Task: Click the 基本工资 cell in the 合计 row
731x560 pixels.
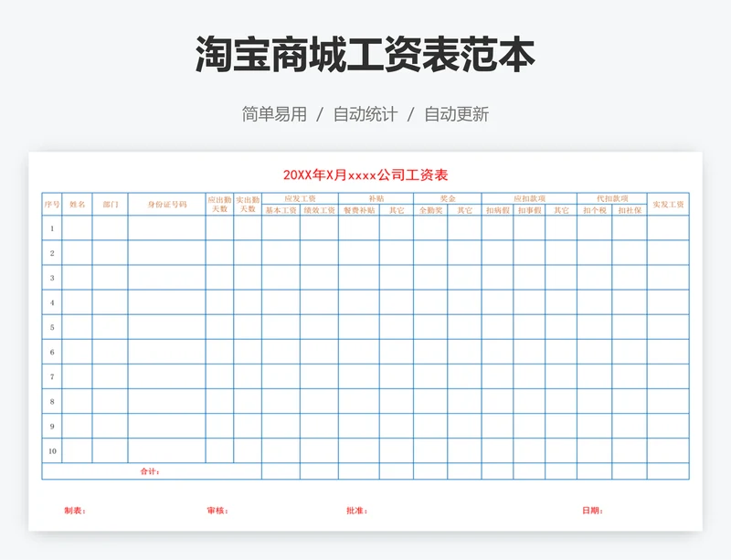Action: 281,471
